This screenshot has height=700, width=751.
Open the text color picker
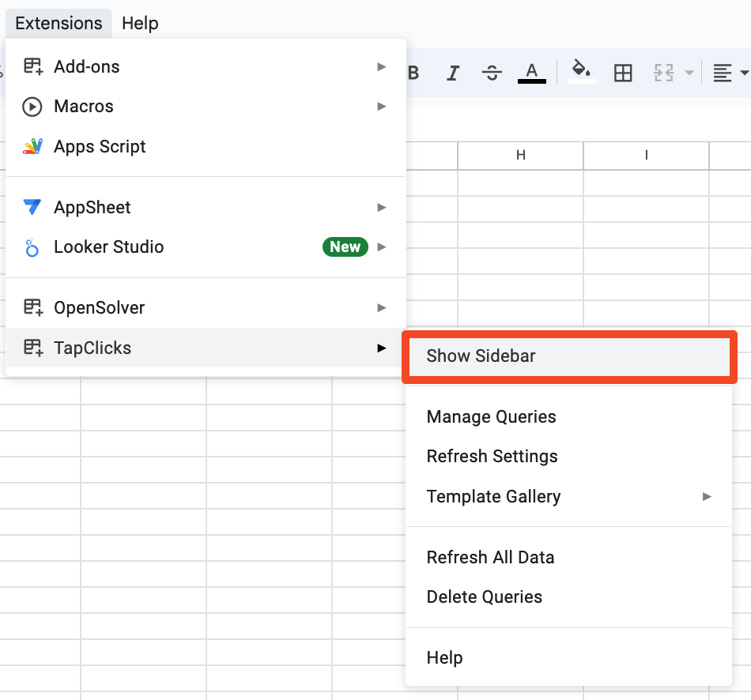tap(532, 73)
